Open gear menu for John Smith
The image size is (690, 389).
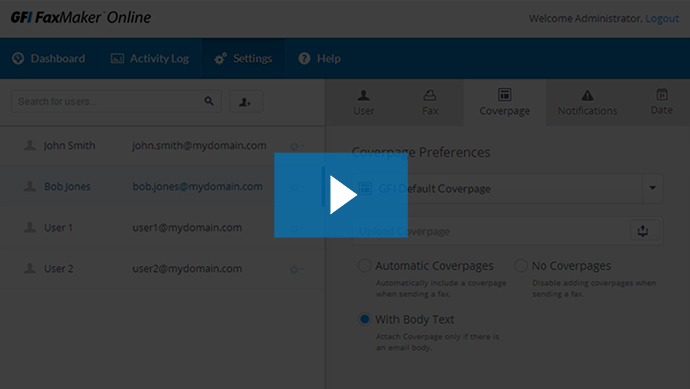click(x=296, y=146)
